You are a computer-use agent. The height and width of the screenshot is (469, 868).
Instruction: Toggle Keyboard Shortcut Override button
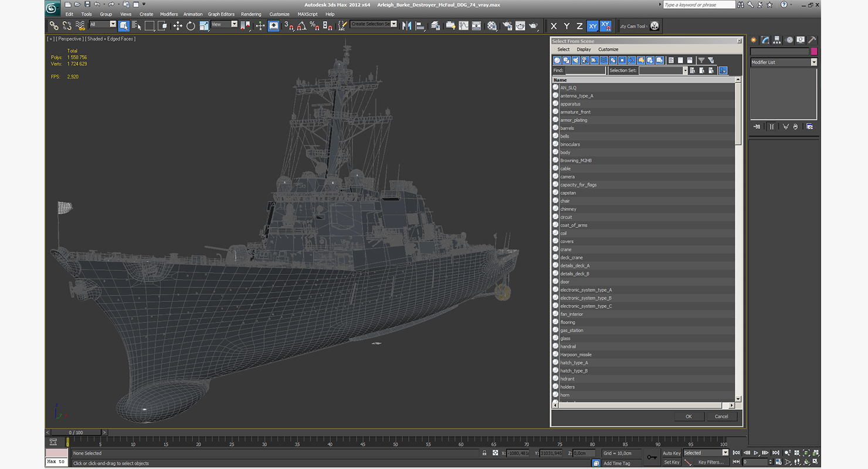[x=273, y=26]
